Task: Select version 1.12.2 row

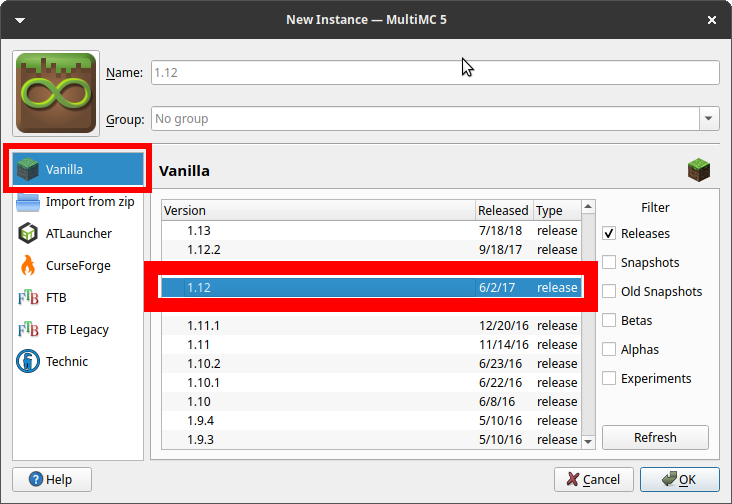Action: 372,250
